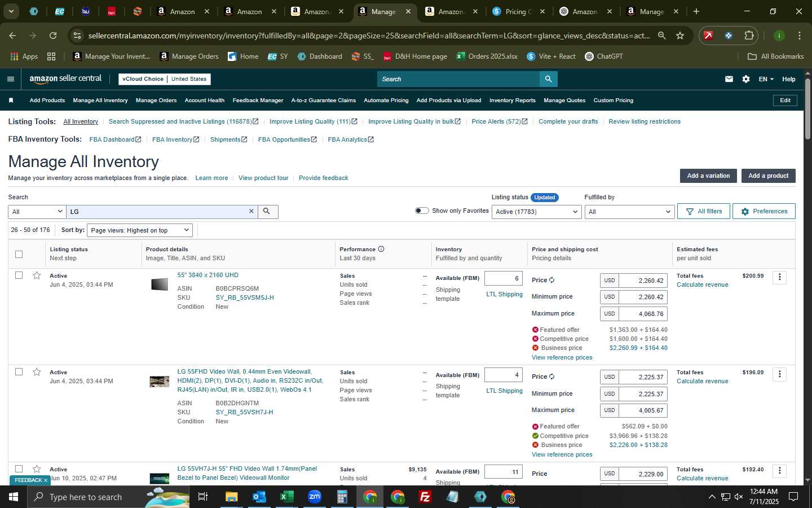Open the Sort by Page views dropdown
812x508 pixels.
tap(140, 230)
